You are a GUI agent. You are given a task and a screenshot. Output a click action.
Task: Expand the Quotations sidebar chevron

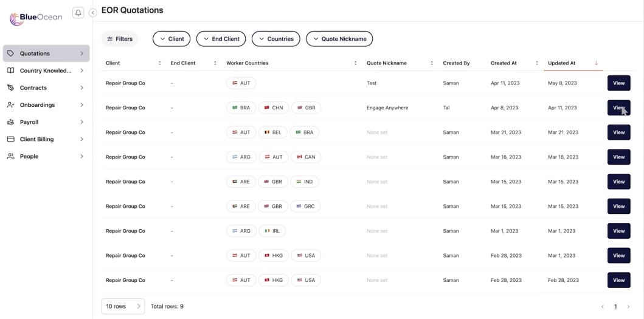81,53
